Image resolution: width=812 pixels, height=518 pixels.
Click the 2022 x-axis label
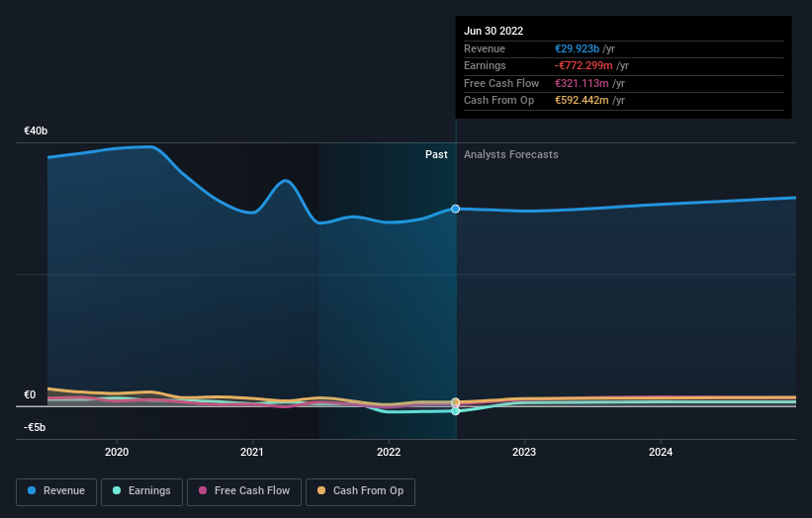tap(389, 452)
